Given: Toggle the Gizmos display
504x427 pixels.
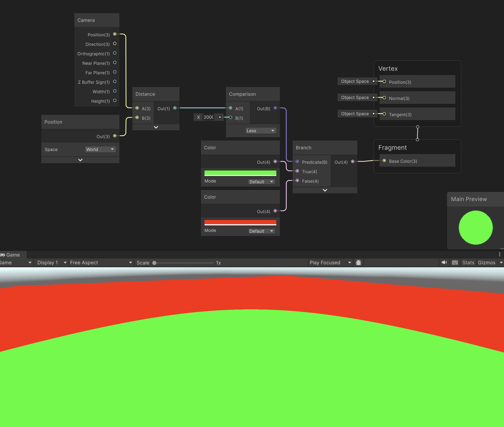Looking at the screenshot, I should [x=487, y=263].
